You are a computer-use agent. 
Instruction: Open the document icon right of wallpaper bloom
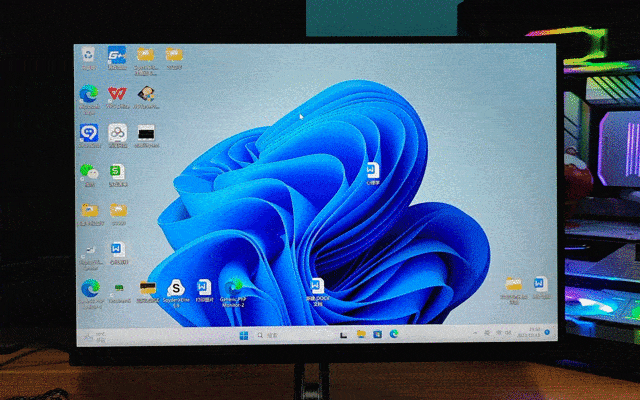tap(373, 172)
